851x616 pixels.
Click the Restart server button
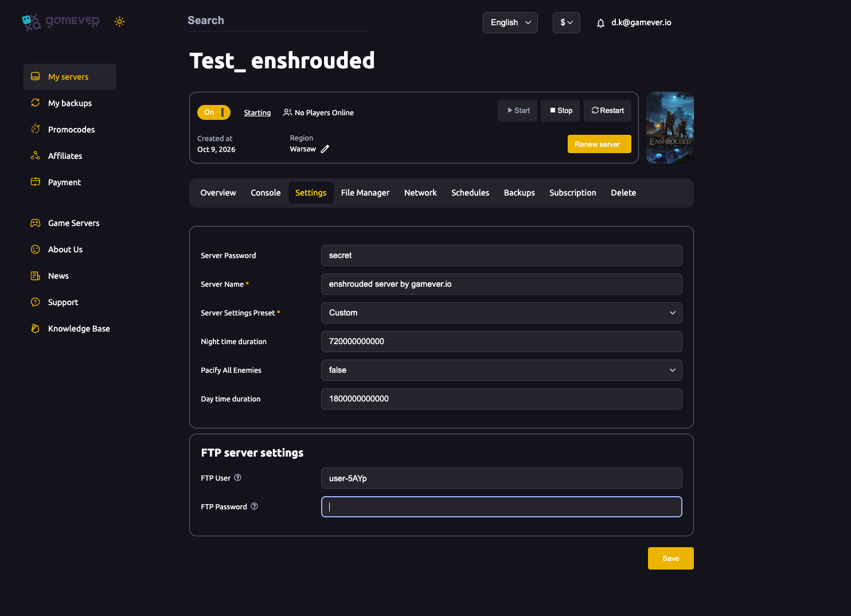tap(607, 111)
